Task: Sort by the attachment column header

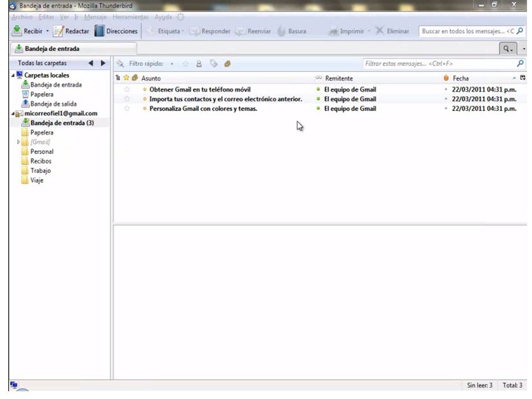Action: [x=135, y=78]
